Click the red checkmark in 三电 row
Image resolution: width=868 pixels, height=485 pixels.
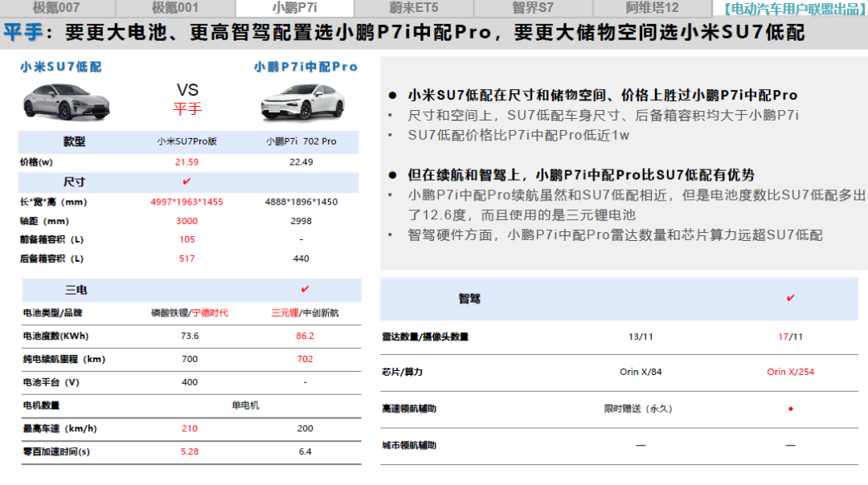[305, 289]
